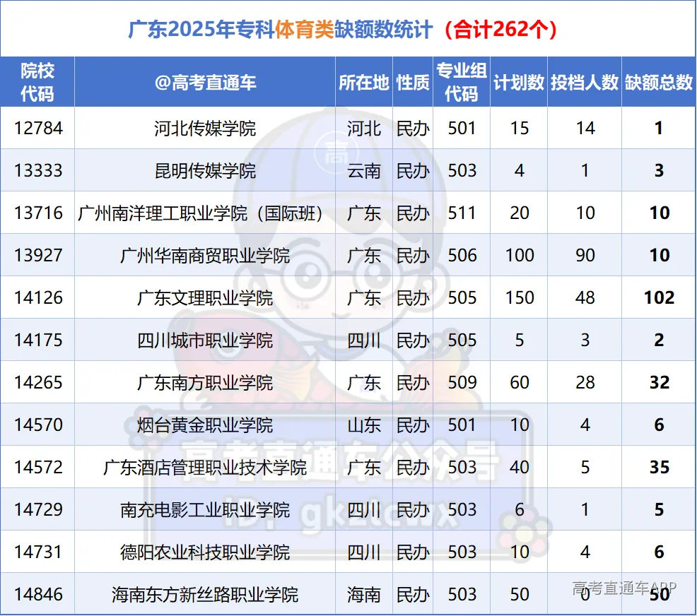Viewport: 697px width, 616px height.
Task: Select school code 13927
Action: point(38,255)
